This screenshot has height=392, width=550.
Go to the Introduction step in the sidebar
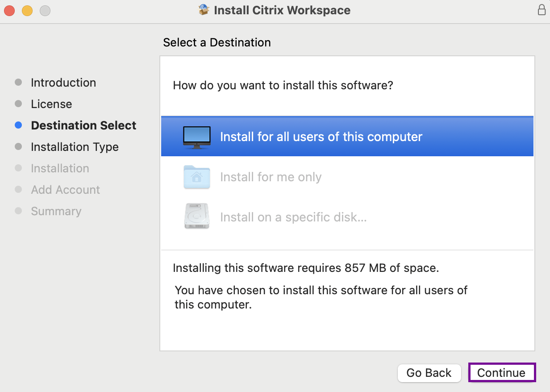(63, 83)
